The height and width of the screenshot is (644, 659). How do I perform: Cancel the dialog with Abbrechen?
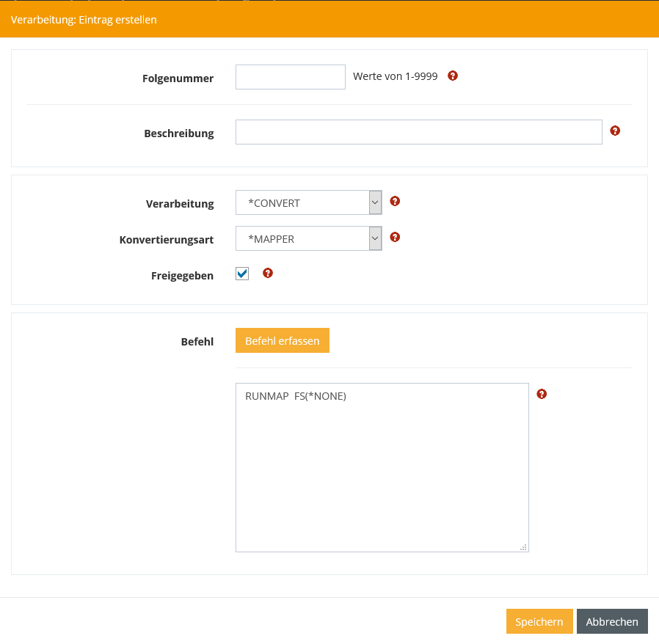click(612, 621)
